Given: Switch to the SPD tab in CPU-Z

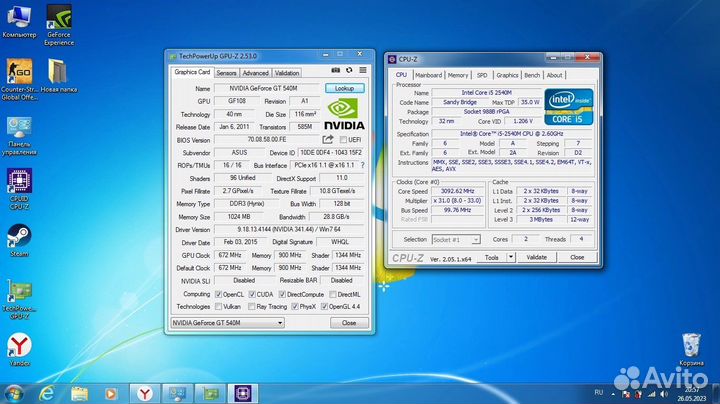Looking at the screenshot, I should pos(482,75).
